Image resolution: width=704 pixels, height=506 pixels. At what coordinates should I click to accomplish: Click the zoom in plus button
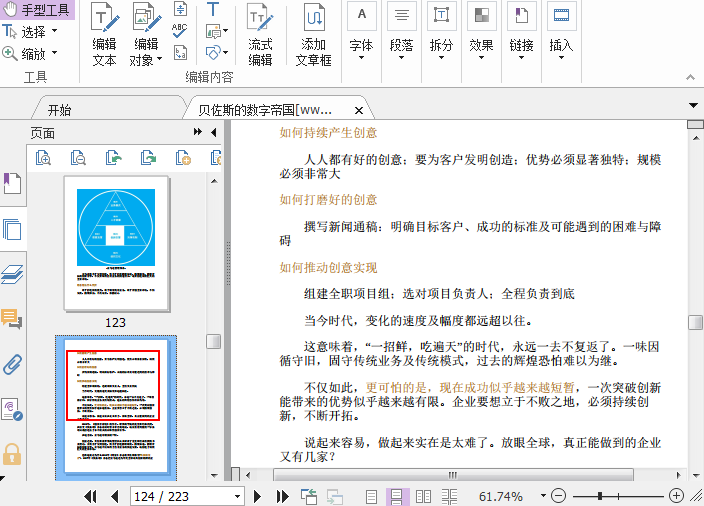(676, 496)
